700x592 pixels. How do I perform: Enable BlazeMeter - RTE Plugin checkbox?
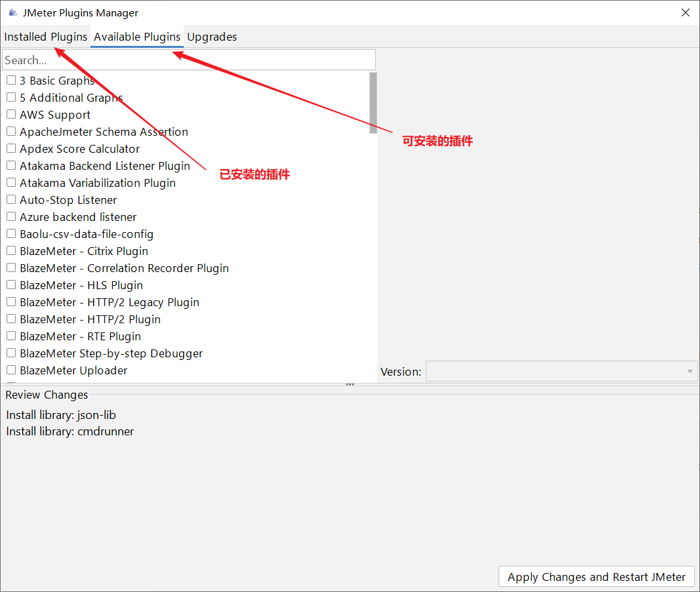tap(11, 336)
